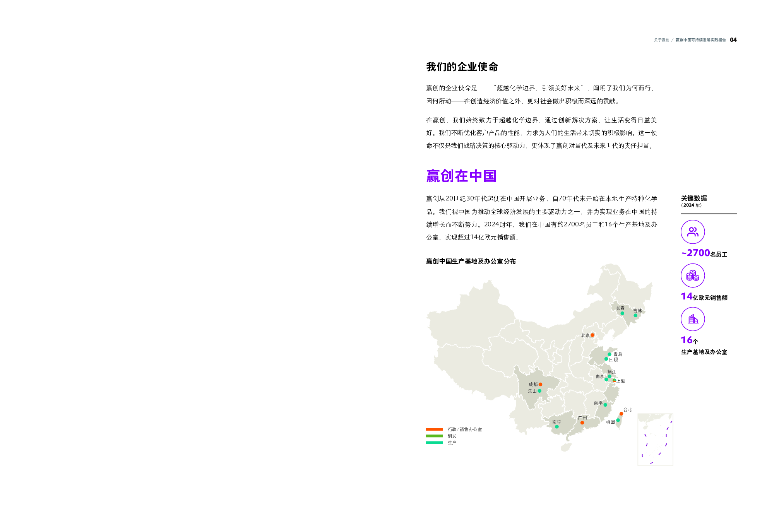Select the orange Chengdu map marker

point(540,384)
